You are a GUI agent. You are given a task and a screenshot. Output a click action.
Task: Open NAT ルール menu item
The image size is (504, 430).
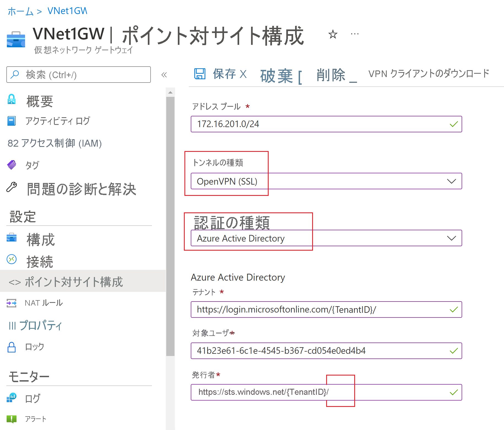[44, 303]
